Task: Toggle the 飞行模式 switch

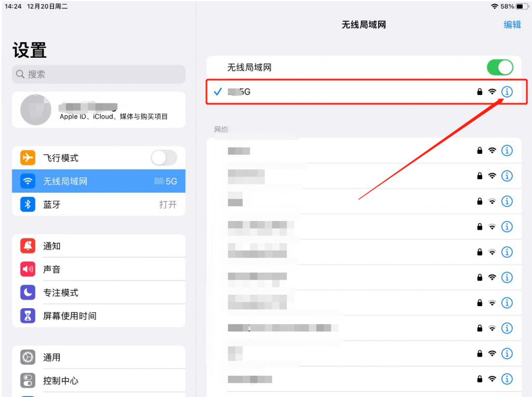Action: click(164, 158)
